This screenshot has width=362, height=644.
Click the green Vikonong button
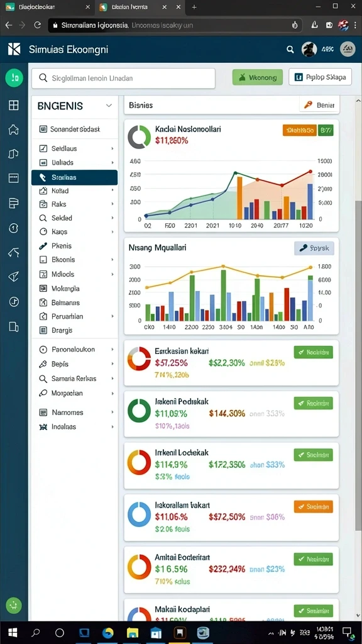point(257,77)
